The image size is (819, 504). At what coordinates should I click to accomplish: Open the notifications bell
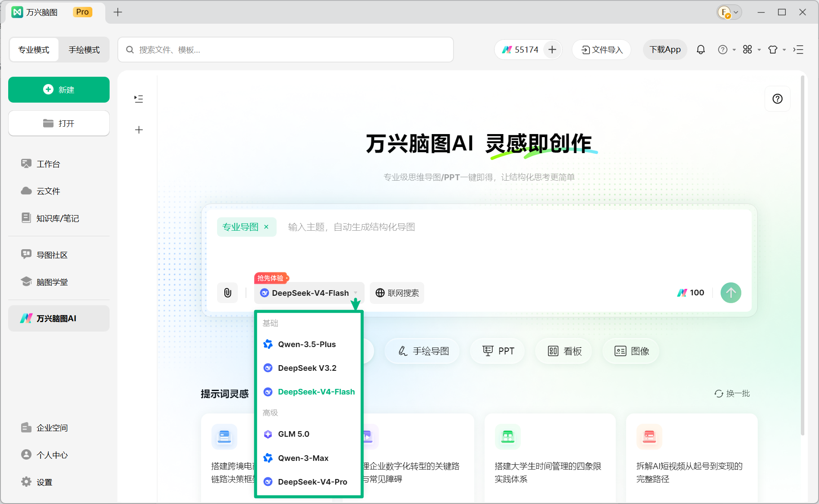[x=701, y=50]
